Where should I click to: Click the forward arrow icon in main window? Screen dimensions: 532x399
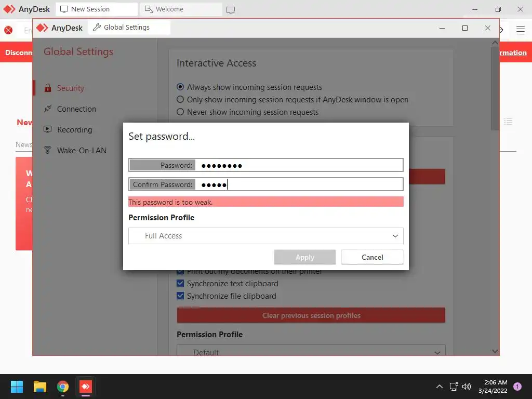coord(501,30)
